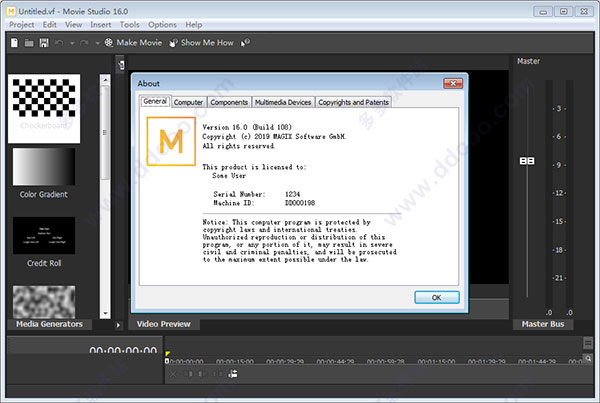
Task: Click the timeline zoom magnifier icon
Action: click(588, 359)
